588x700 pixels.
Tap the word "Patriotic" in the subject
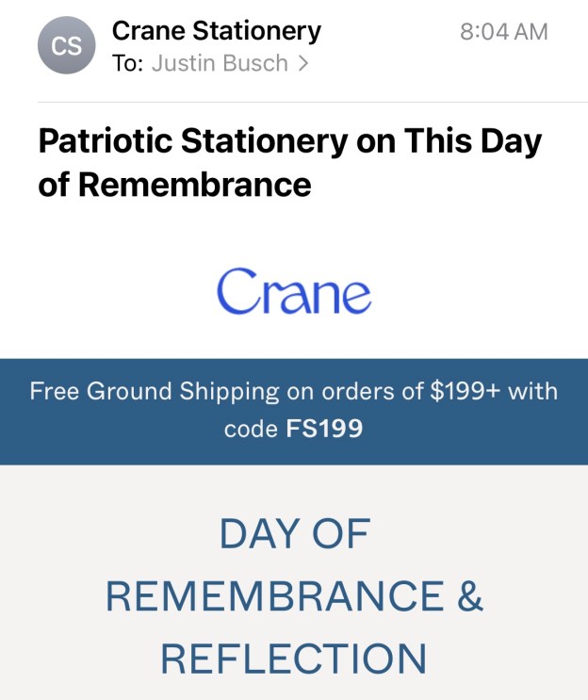point(104,141)
